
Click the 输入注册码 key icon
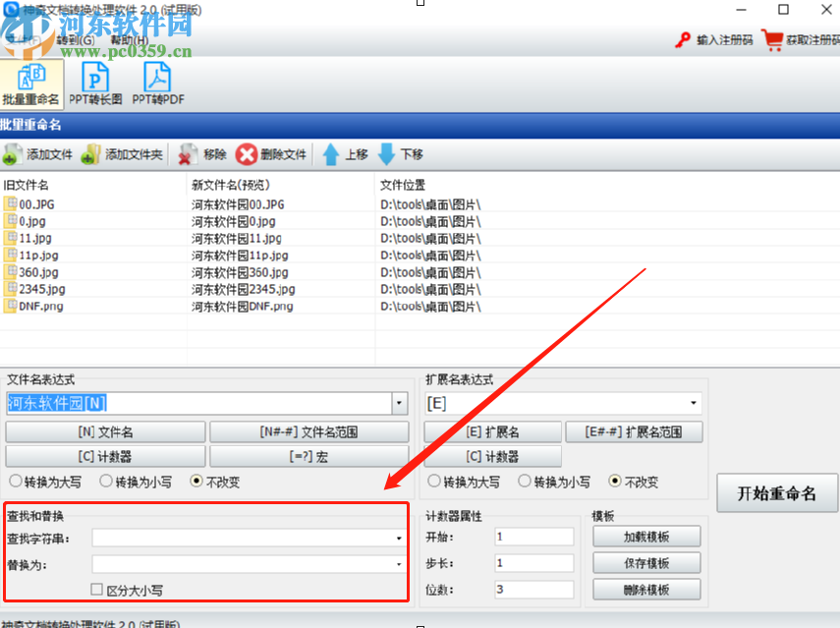tap(683, 40)
